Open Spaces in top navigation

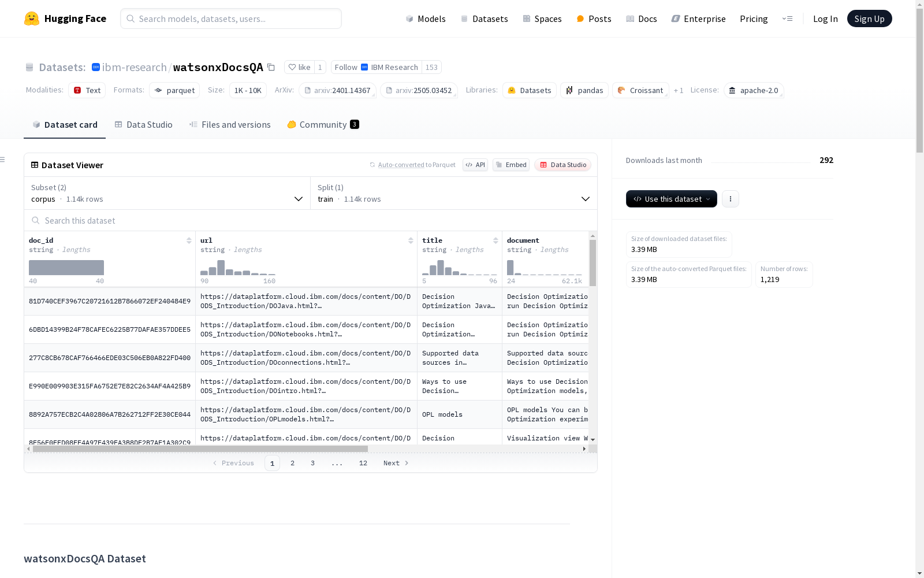[x=542, y=18]
